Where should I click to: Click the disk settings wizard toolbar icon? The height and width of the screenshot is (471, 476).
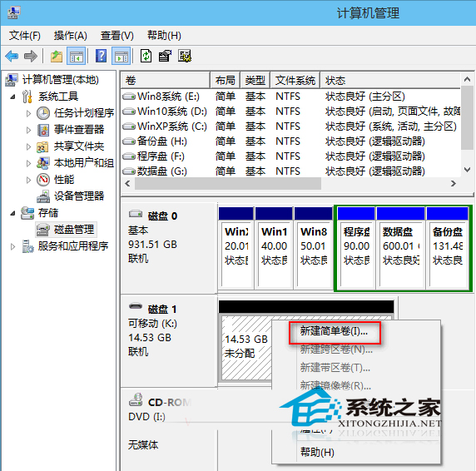pos(185,56)
